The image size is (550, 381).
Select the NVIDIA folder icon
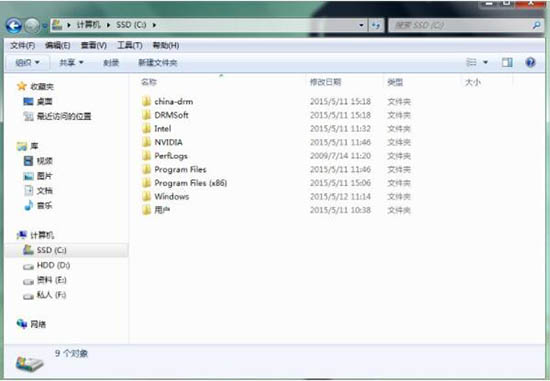146,142
